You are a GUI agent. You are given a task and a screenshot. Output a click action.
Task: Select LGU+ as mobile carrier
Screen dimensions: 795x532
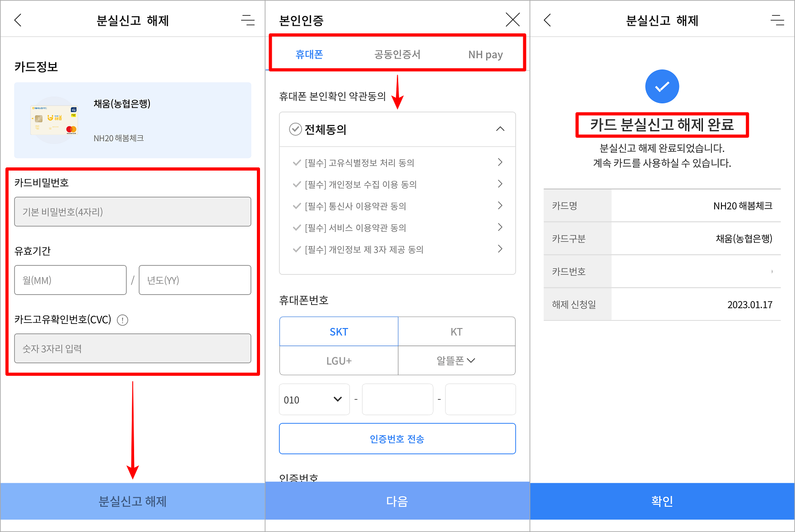(338, 361)
